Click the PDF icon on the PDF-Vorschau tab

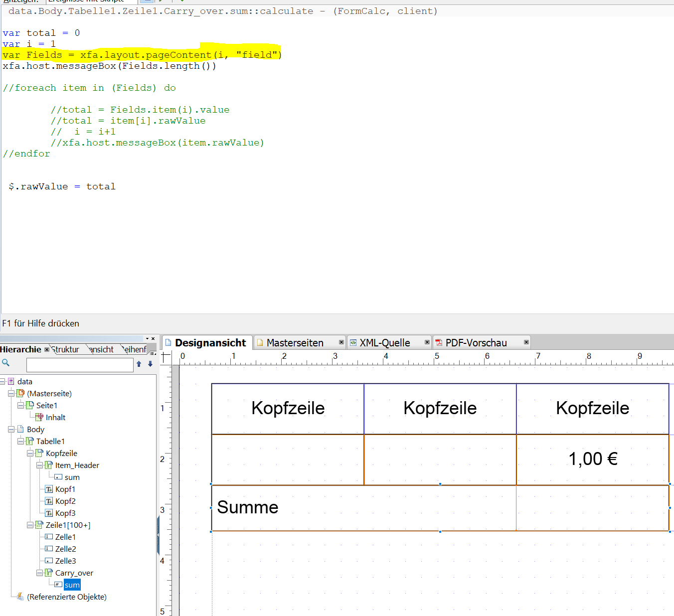439,342
